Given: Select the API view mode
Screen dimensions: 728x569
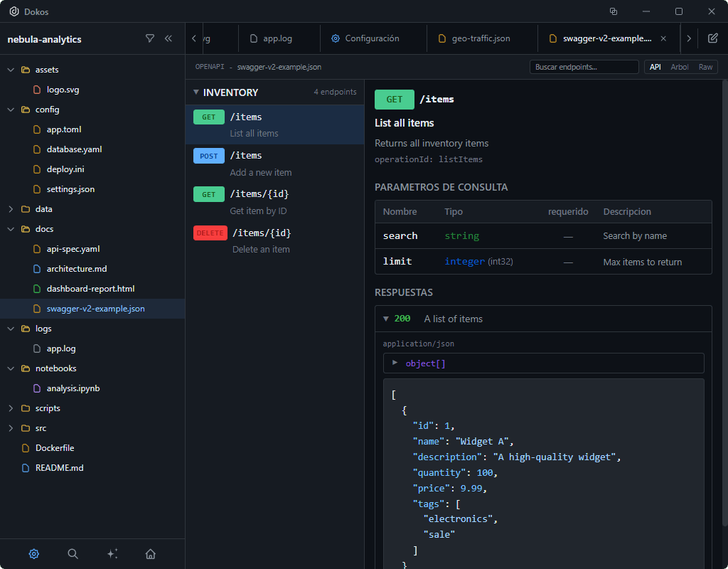Looking at the screenshot, I should pos(655,67).
